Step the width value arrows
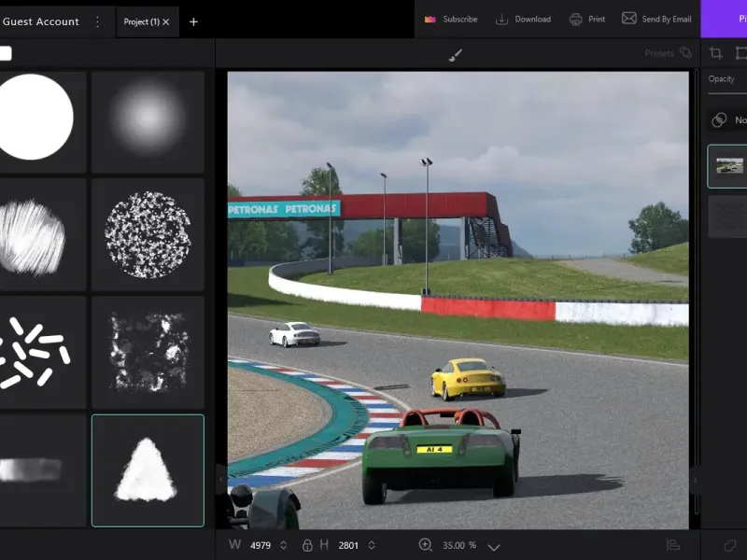Viewport: 747px width, 560px height. pos(284,545)
